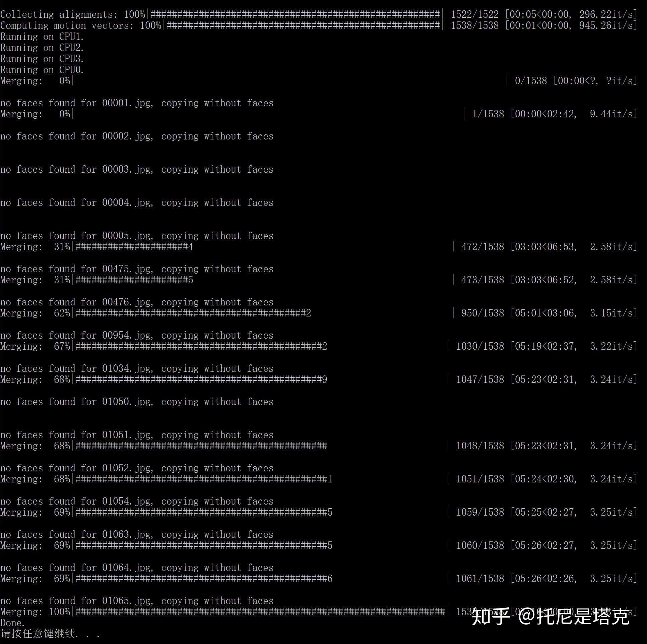Screen dimensions: 647x644
Task: Select the no faces found for 00475.jpg line
Action: (x=137, y=269)
